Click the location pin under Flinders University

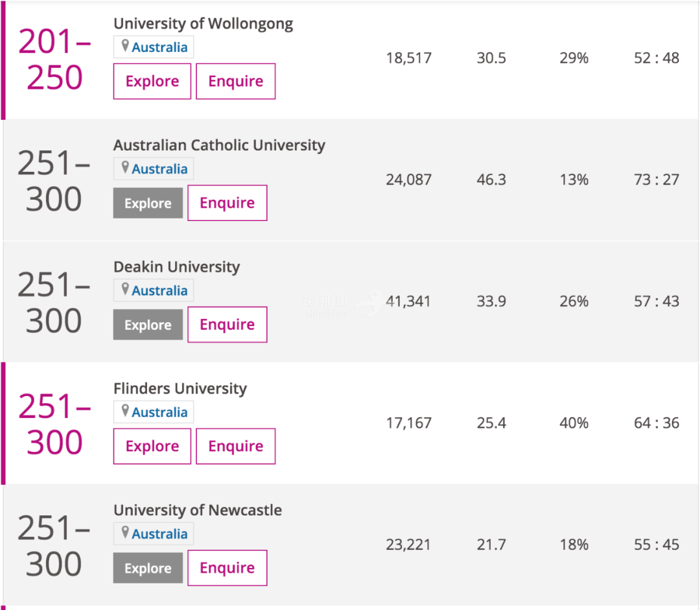pos(125,410)
